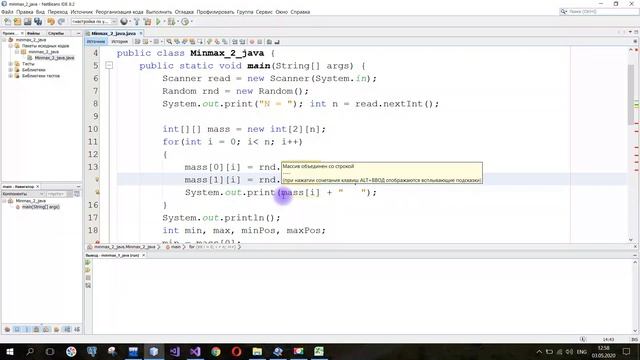The height and width of the screenshot is (360, 640).
Task: Run the project with green play icon
Action: (158, 22)
